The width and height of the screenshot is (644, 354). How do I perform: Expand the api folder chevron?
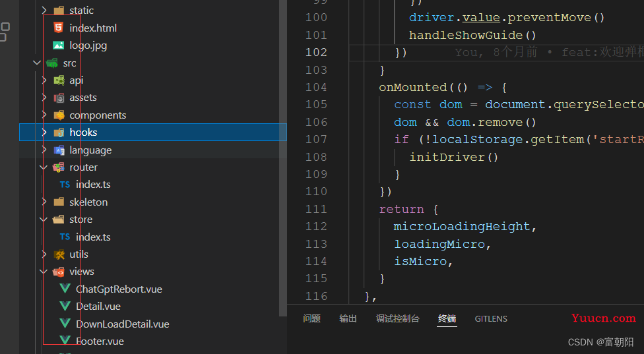pyautogui.click(x=44, y=80)
